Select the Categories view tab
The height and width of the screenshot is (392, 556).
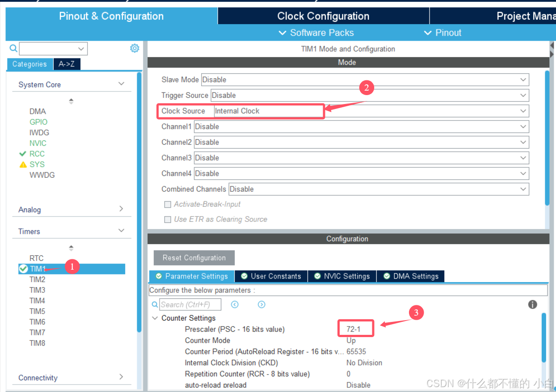coord(29,64)
